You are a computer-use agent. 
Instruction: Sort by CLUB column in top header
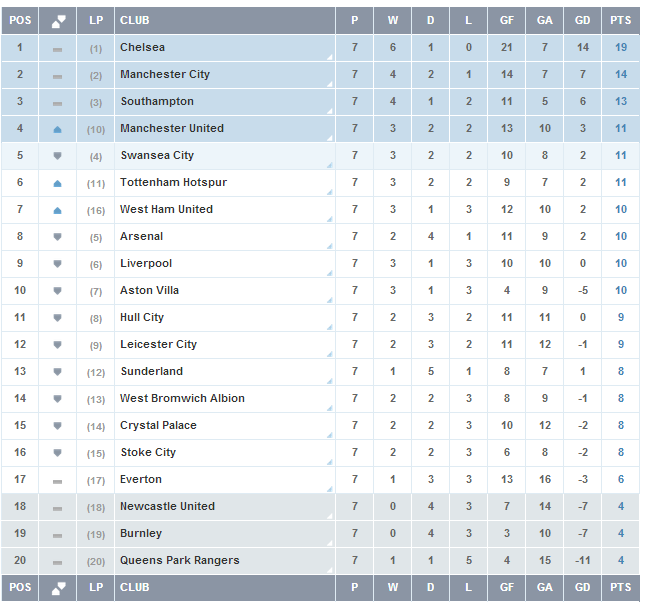point(135,21)
